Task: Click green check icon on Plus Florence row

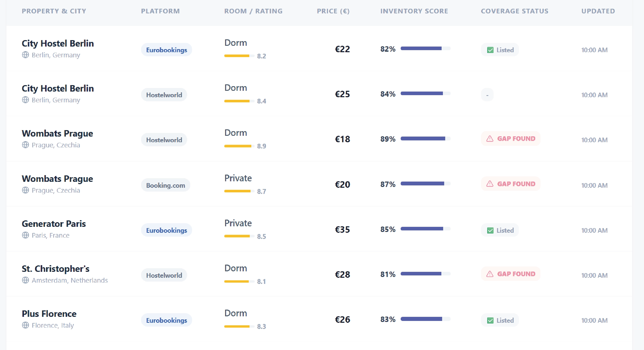Action: point(490,320)
